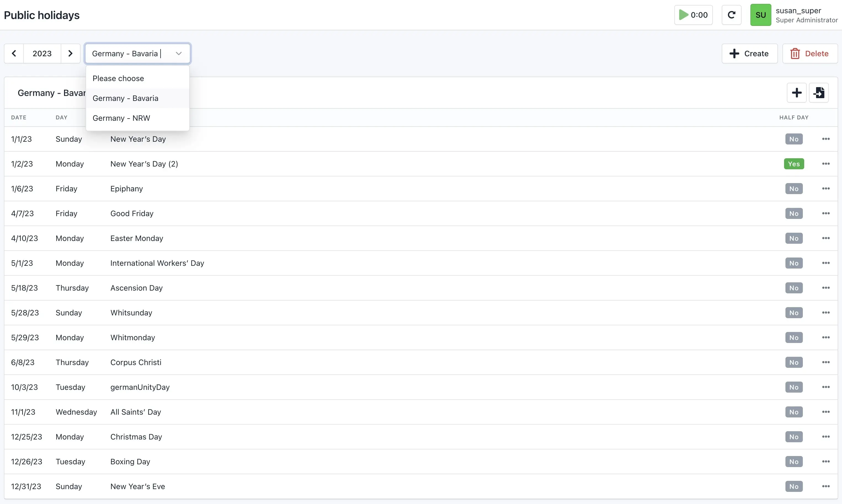Screen dimensions: 842x504
Task: Open actions menu for Corpus Christi
Action: tap(826, 362)
